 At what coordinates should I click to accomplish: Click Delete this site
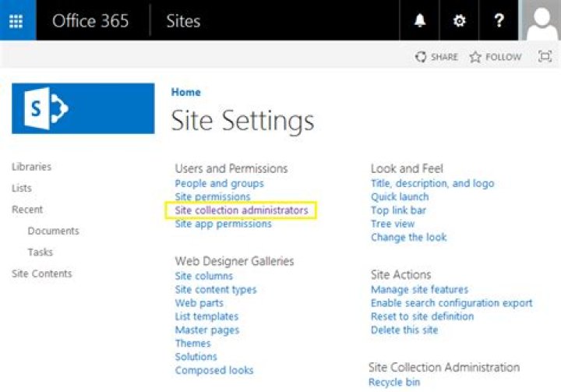[404, 330]
